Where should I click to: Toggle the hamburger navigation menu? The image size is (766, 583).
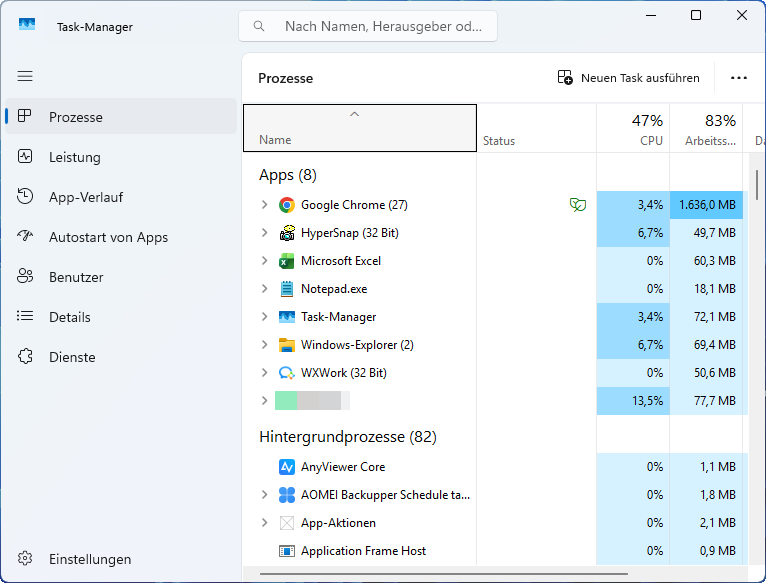(x=25, y=76)
